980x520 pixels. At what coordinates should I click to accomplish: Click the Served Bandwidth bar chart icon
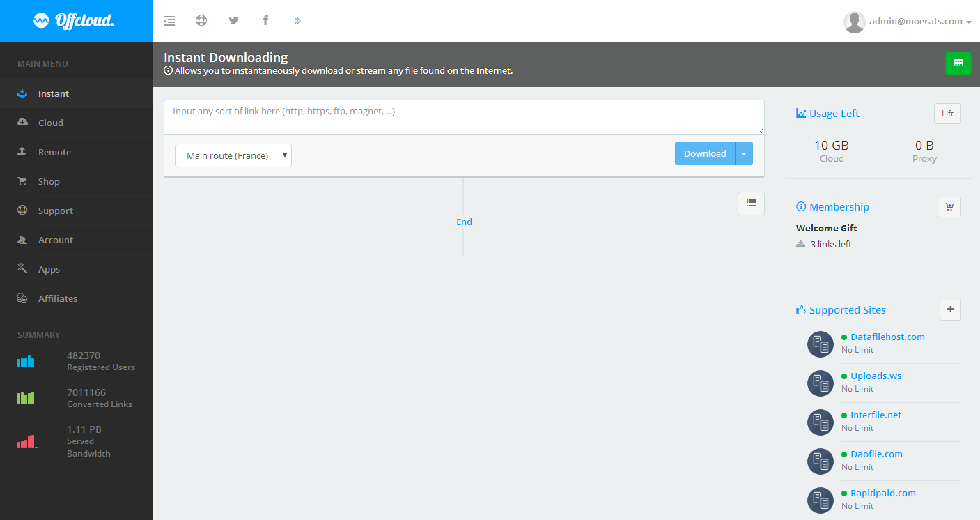27,441
